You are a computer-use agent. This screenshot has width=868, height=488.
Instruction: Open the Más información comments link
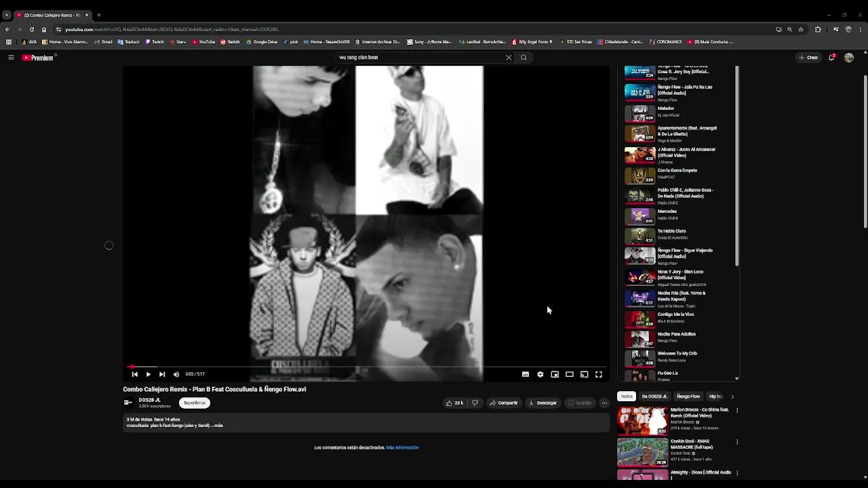click(x=402, y=447)
